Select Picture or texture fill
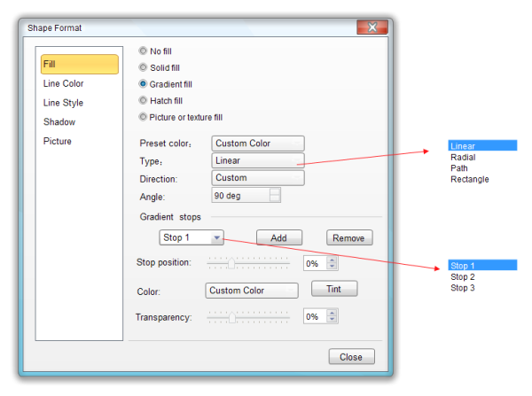532x396 pixels. 143,117
